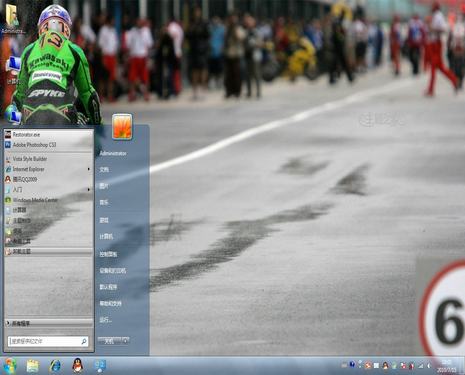This screenshot has width=465, height=375.
Task: Open Internet Explorer pinned on the taskbar
Action: coord(55,366)
